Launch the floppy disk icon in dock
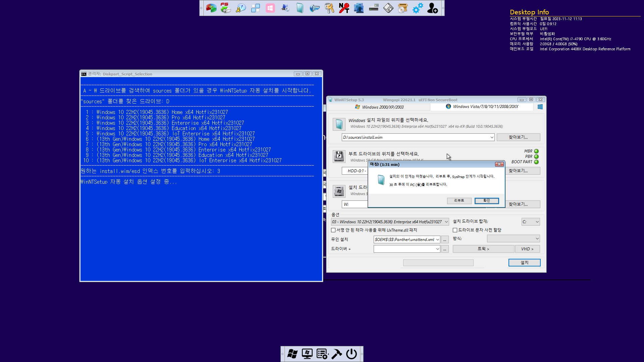 (x=388, y=8)
